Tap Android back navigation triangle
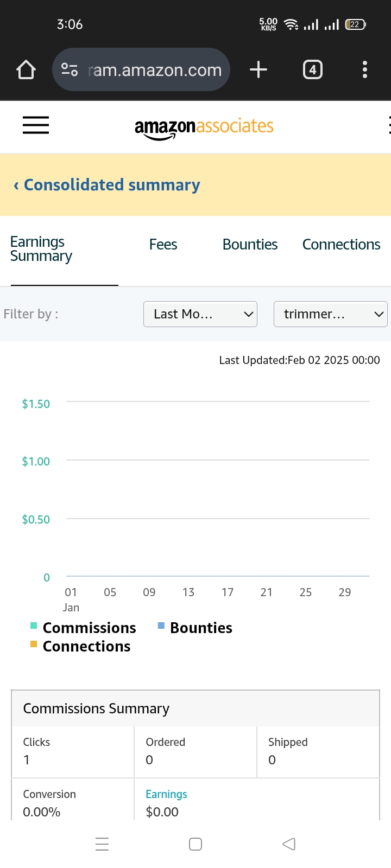 [x=289, y=844]
